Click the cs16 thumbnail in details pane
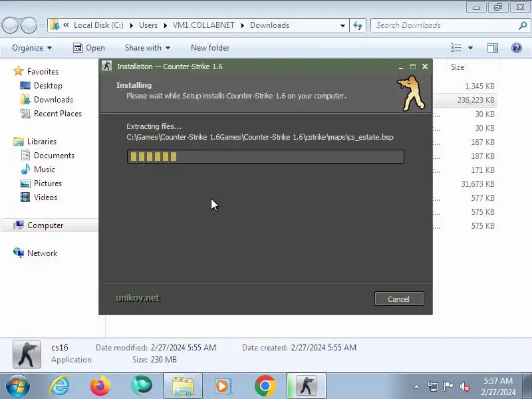Image resolution: width=532 pixels, height=399 pixels. [x=27, y=354]
